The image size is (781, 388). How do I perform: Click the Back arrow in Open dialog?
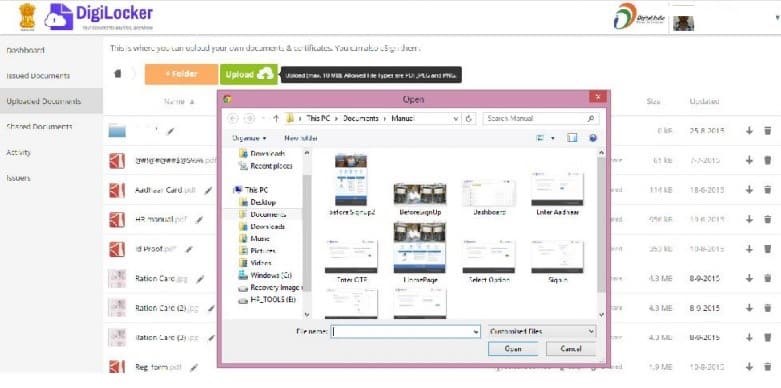233,119
